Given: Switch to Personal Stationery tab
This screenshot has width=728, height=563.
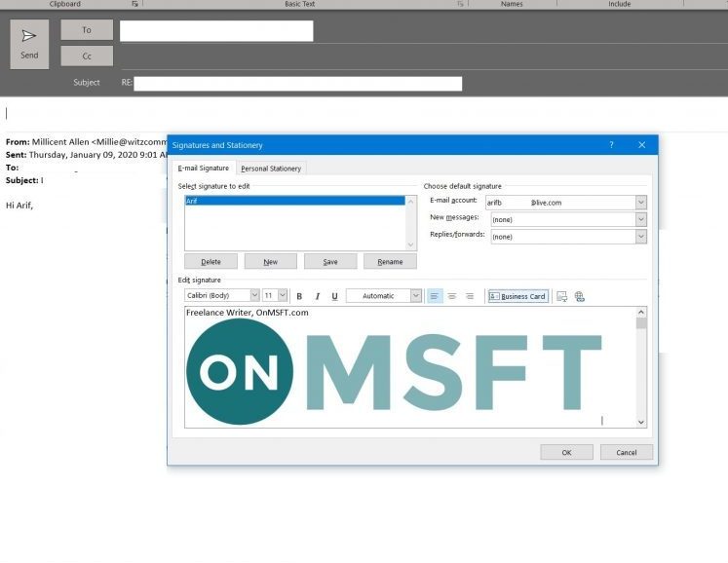Looking at the screenshot, I should tap(271, 169).
